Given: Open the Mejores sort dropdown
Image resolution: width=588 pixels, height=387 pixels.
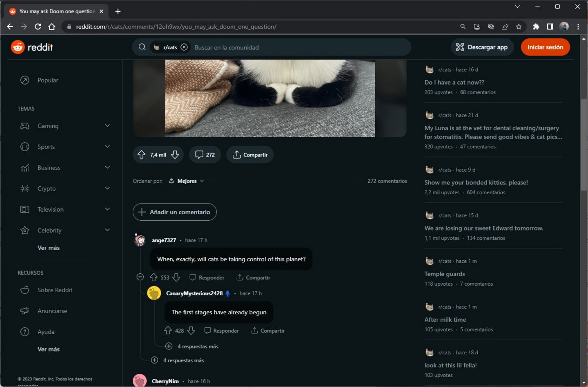Looking at the screenshot, I should 187,181.
